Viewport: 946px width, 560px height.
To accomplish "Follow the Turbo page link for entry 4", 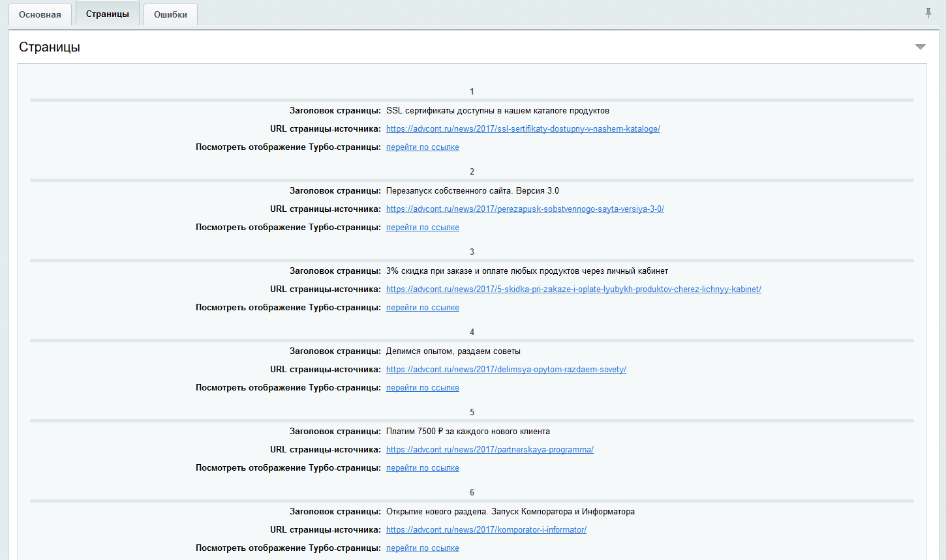I will tap(422, 388).
